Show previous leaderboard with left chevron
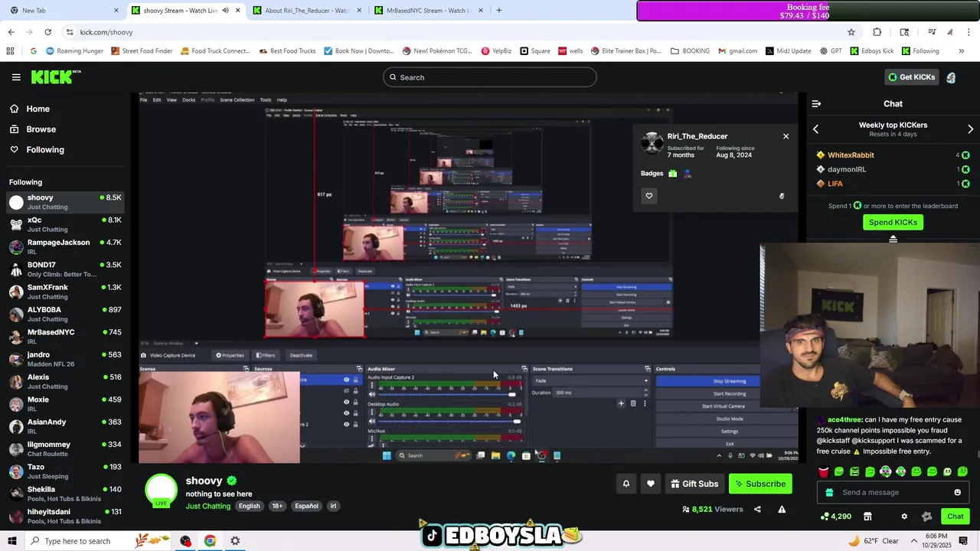Screen dimensions: 980x551 [815, 129]
